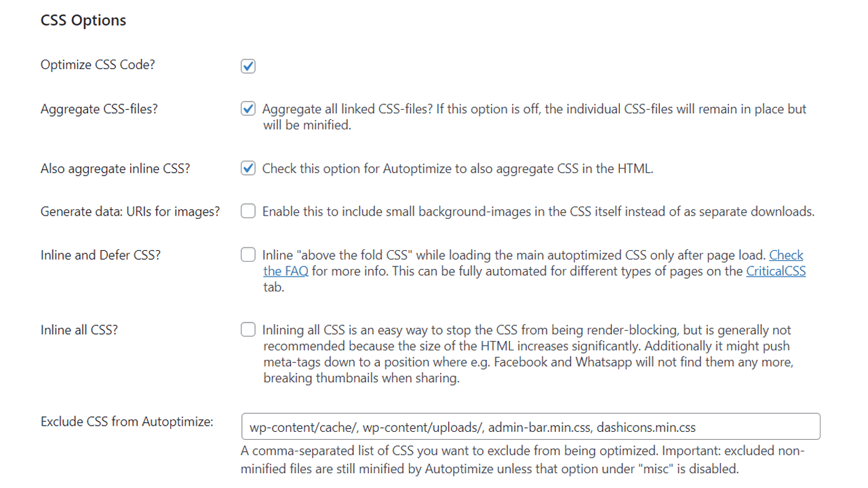Click the CSS Options section heading
868x488 pixels.
click(x=83, y=20)
